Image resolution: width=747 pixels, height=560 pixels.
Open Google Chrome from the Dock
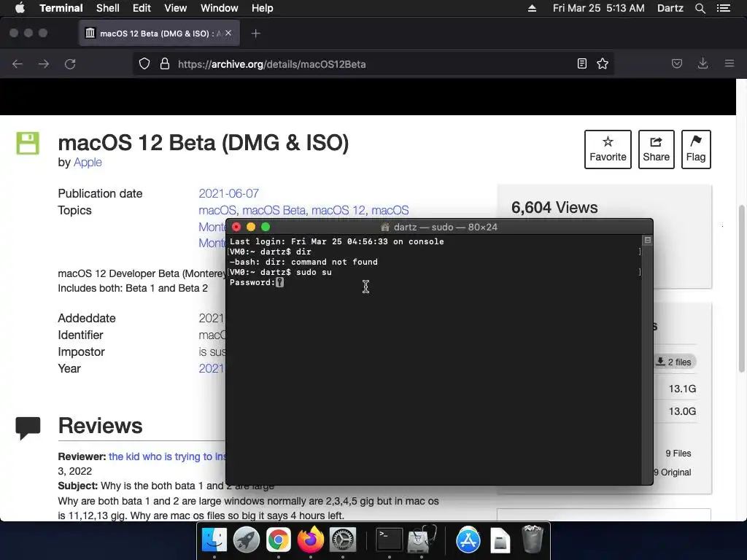278,540
